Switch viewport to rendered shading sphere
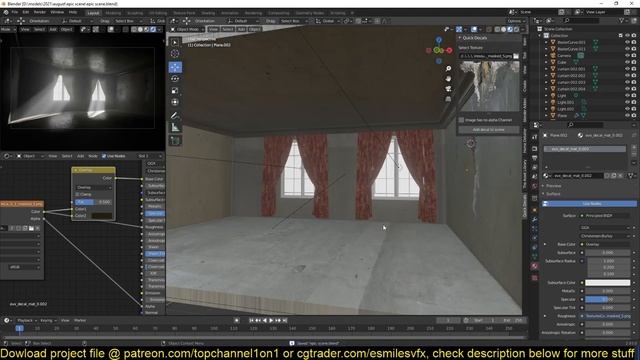The image size is (640, 360). [x=516, y=29]
